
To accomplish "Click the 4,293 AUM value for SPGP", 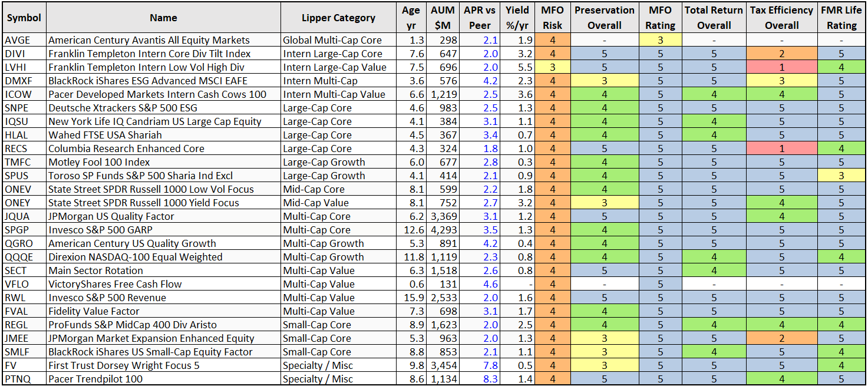I will click(444, 230).
